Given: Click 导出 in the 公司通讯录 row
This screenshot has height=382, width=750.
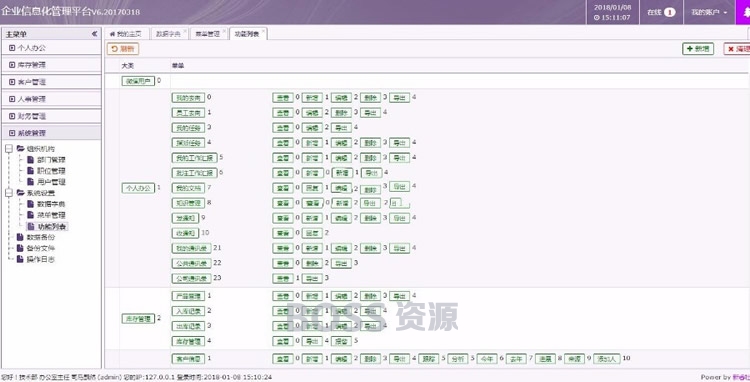Looking at the screenshot, I should (x=312, y=278).
